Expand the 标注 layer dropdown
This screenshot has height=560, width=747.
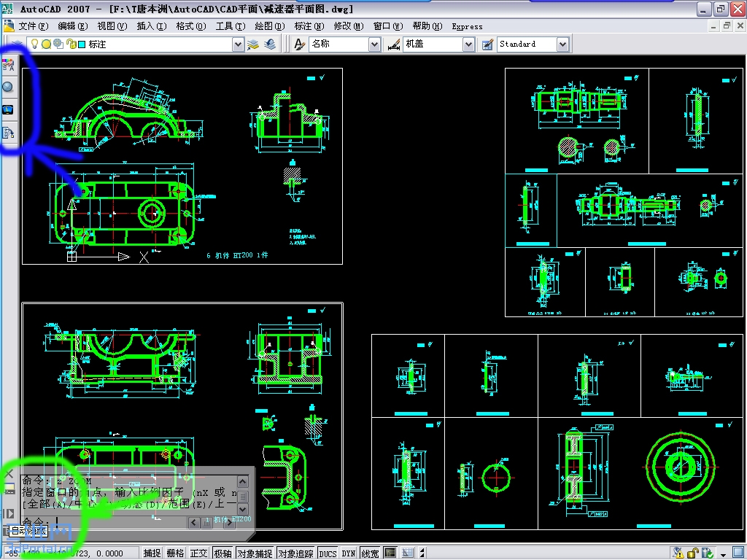(x=238, y=44)
